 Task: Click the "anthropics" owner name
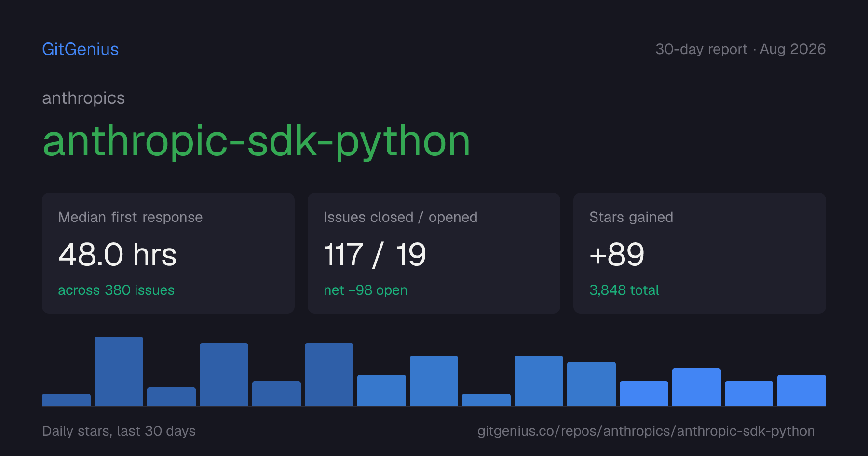point(83,98)
